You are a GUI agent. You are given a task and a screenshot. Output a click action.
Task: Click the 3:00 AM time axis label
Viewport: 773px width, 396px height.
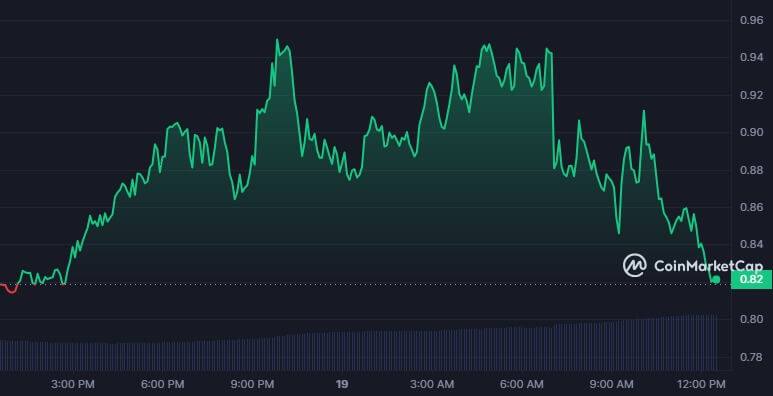(x=432, y=384)
